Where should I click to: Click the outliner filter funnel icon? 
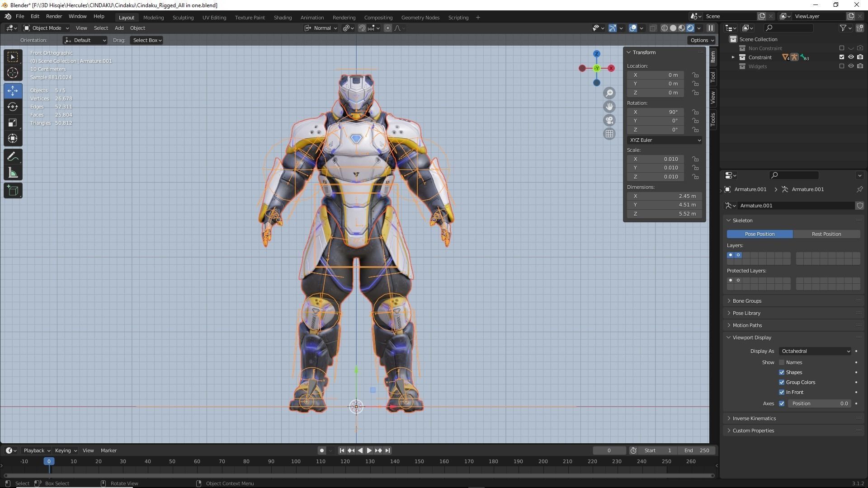(843, 28)
